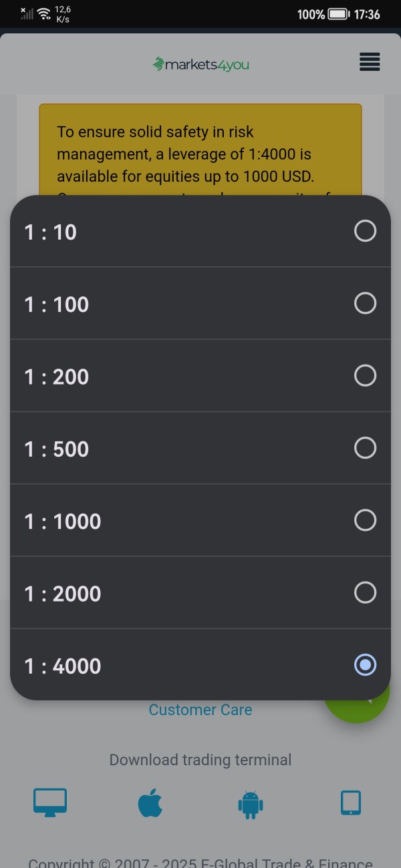The height and width of the screenshot is (868, 401).
Task: Click the Download trading terminal text
Action: coord(200,760)
